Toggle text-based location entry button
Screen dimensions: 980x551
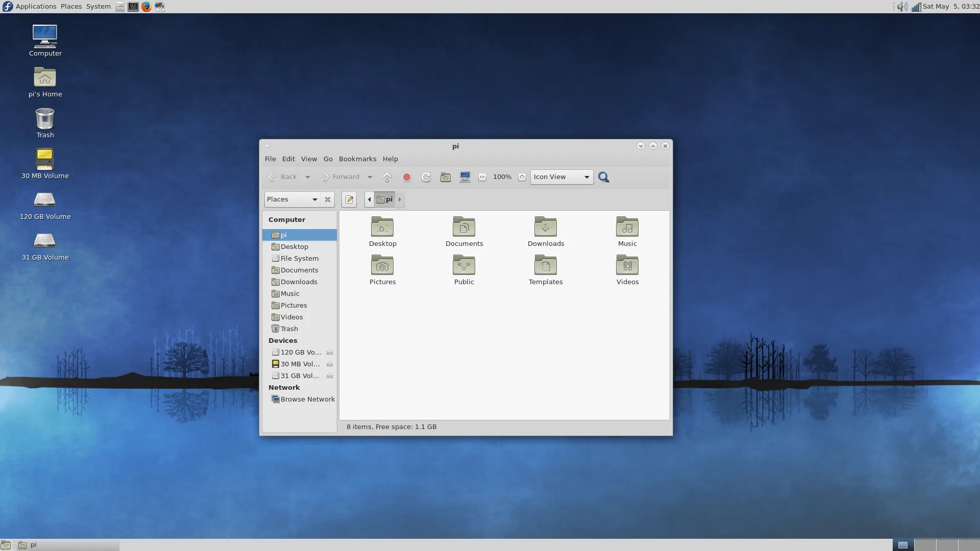(x=349, y=199)
